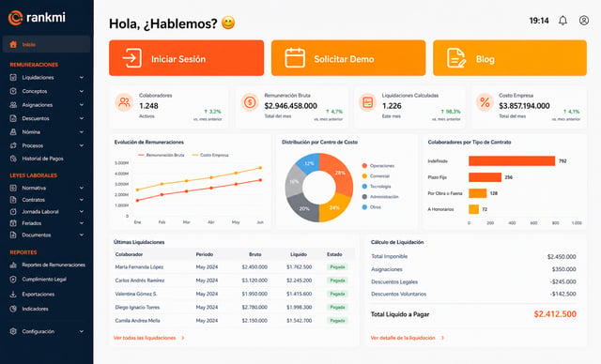601x364 pixels.
Task: Follow Ver detalle de la liquidación link
Action: [408, 338]
